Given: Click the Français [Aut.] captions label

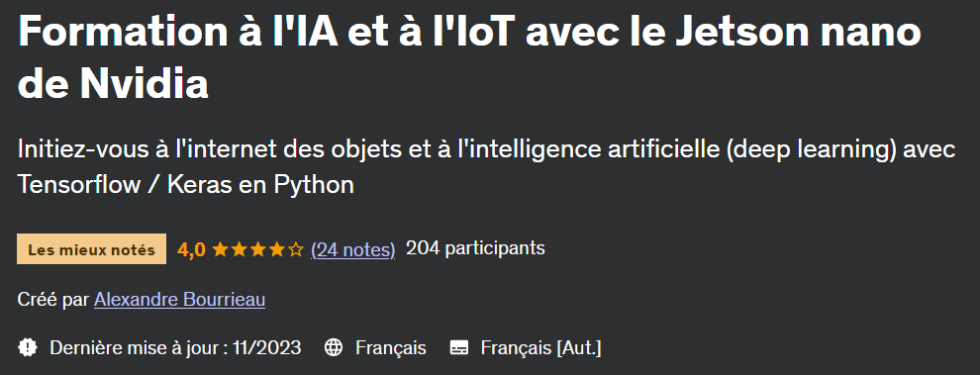Looking at the screenshot, I should [540, 348].
